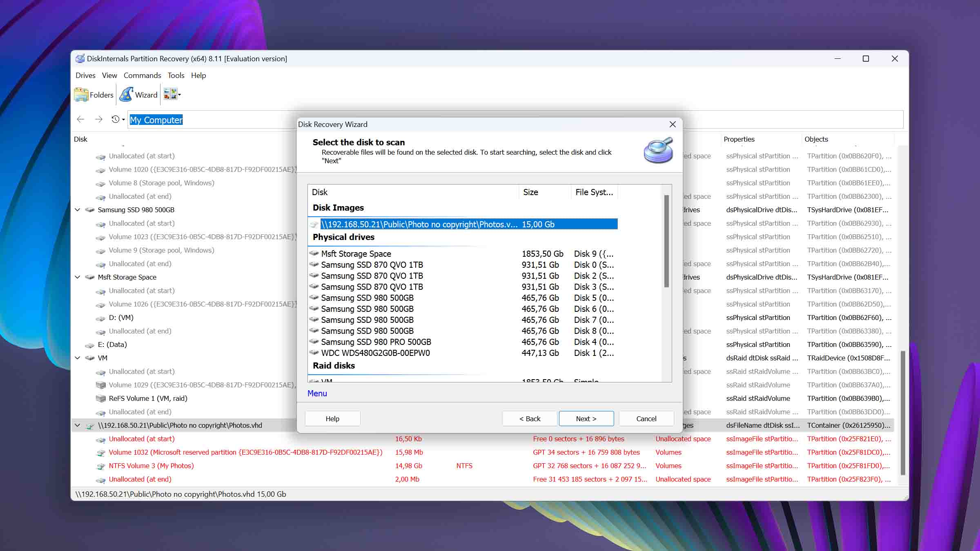Click the icon beside NTFS Volume 3
Viewport: 980px width, 551px height.
click(x=100, y=466)
